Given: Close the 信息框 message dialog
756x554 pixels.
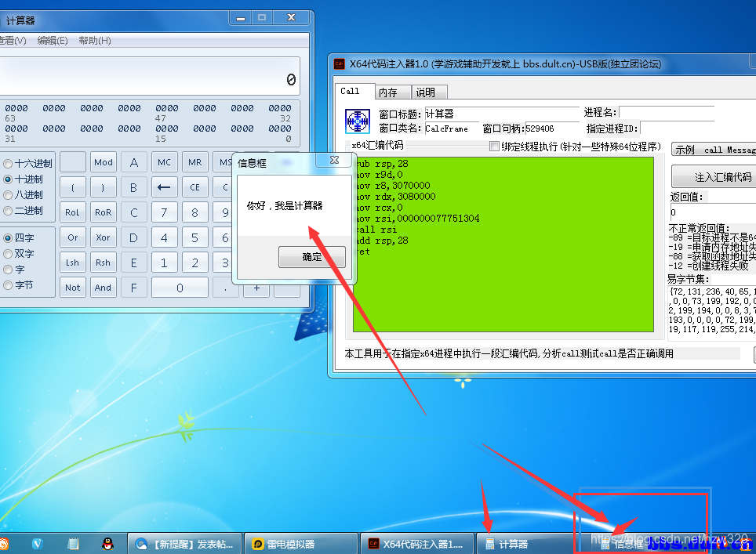Looking at the screenshot, I should pyautogui.click(x=335, y=160).
